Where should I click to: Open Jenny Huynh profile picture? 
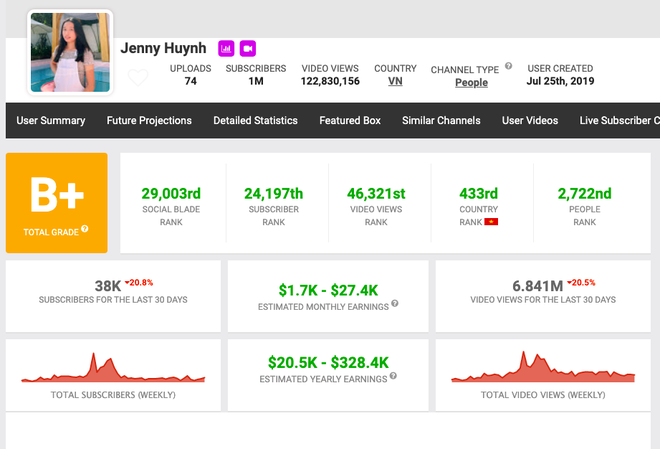click(70, 52)
